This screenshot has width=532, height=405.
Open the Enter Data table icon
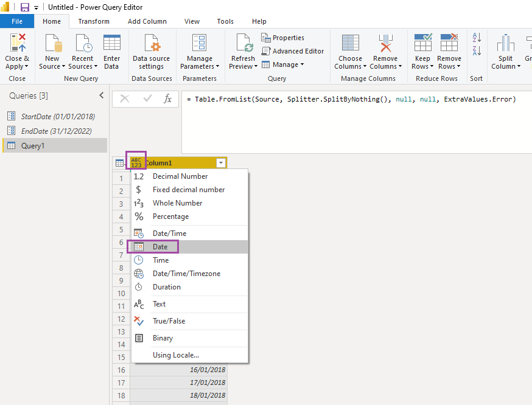click(x=111, y=43)
